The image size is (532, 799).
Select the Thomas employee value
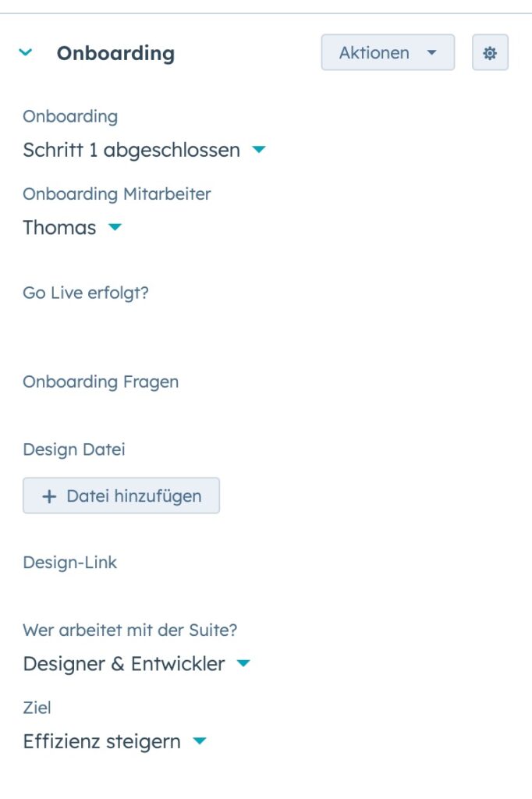[x=60, y=228]
